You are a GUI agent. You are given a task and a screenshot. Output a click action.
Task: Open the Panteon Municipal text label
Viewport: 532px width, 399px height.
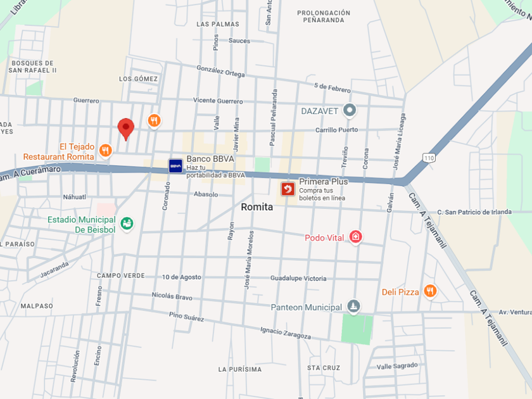click(307, 307)
